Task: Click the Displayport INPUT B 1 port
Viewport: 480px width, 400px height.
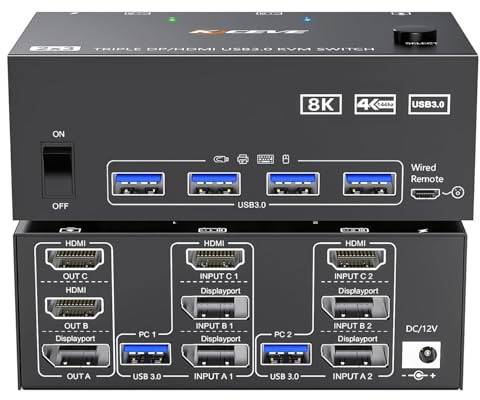Action: tap(215, 308)
